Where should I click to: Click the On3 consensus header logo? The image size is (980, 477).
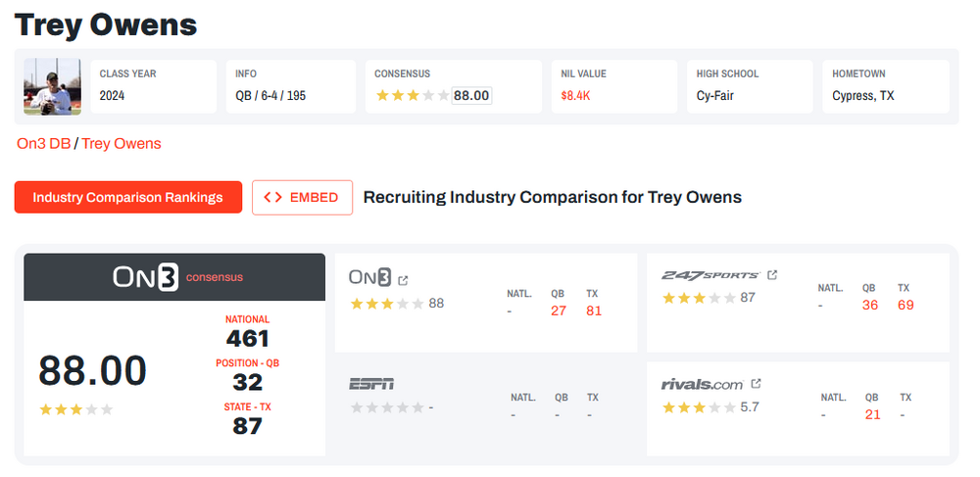tap(145, 277)
